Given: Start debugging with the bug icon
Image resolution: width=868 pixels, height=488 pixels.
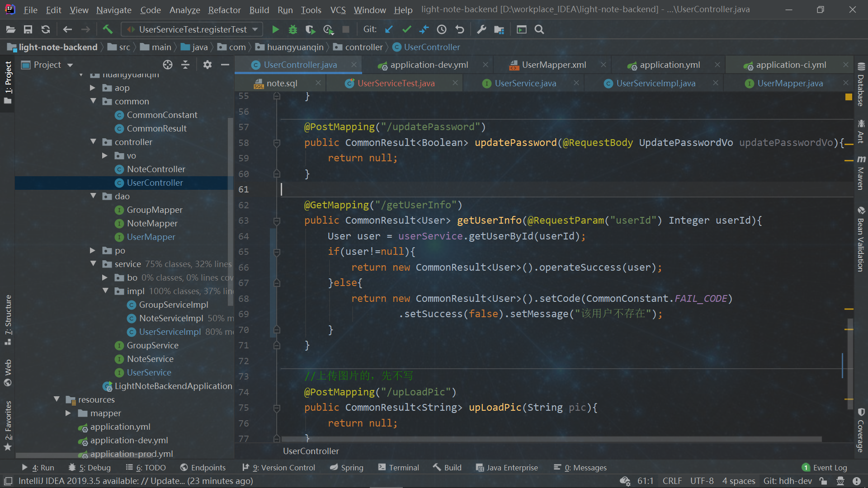Looking at the screenshot, I should click(x=293, y=29).
